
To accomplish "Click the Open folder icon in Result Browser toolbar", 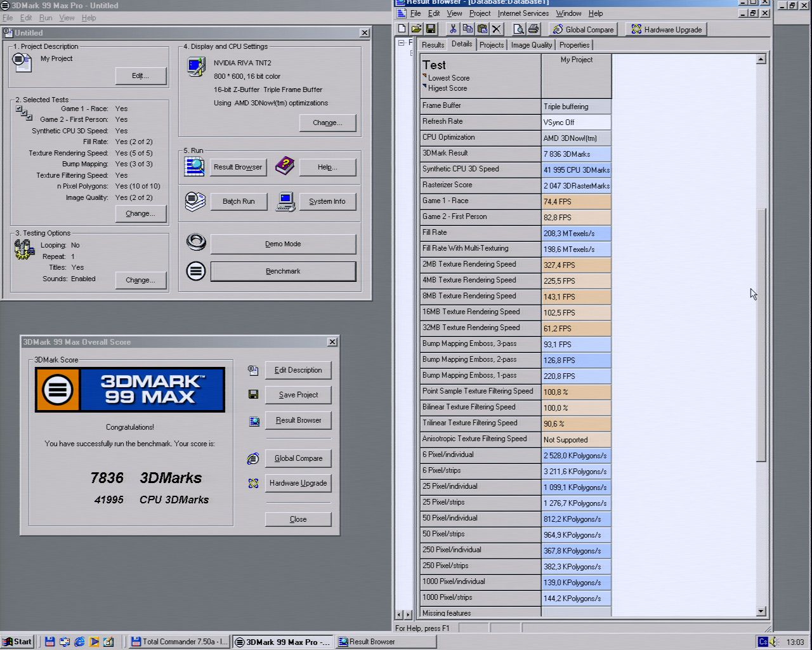I will click(x=416, y=29).
